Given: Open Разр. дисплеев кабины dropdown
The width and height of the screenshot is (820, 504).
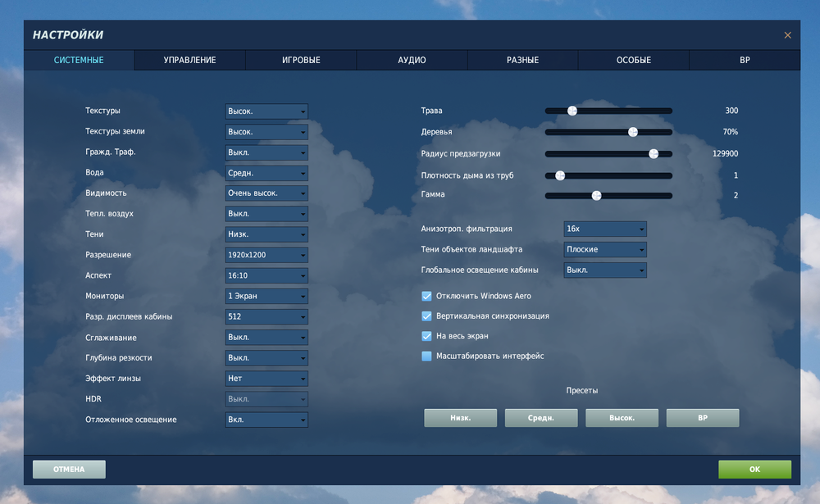Looking at the screenshot, I should tap(266, 316).
